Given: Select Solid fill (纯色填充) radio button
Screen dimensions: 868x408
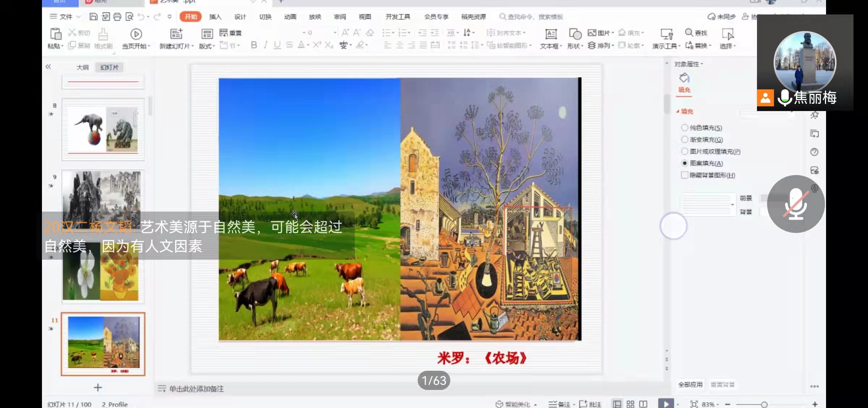Looking at the screenshot, I should pyautogui.click(x=684, y=128).
